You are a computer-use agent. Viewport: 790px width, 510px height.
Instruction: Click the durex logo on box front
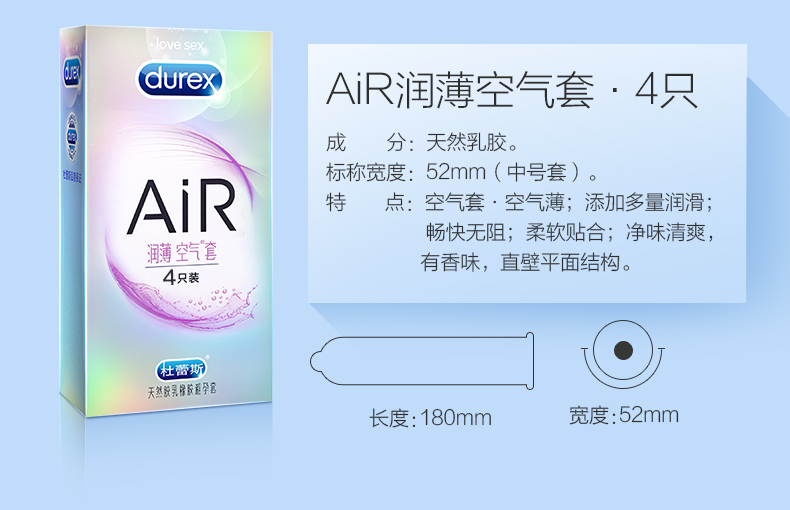point(180,80)
